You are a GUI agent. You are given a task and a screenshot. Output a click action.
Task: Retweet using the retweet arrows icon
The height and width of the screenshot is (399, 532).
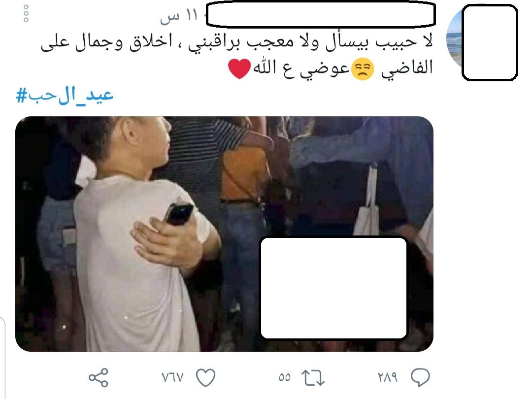313,378
